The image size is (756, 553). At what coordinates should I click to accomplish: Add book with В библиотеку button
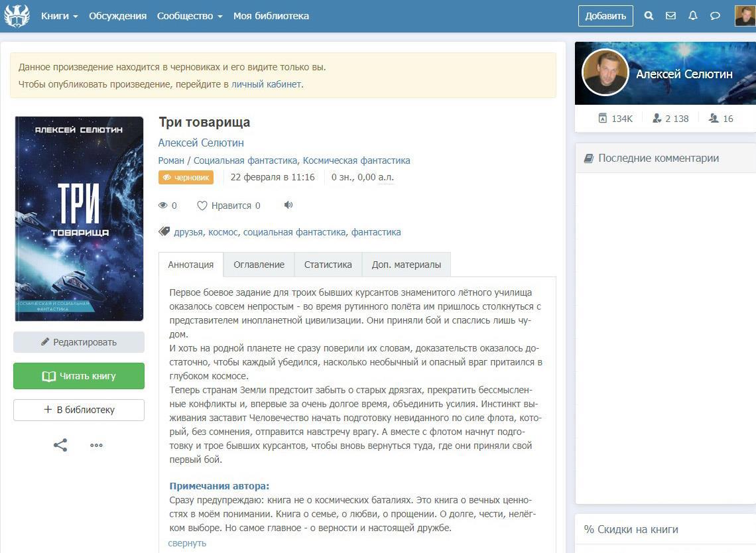click(x=79, y=410)
